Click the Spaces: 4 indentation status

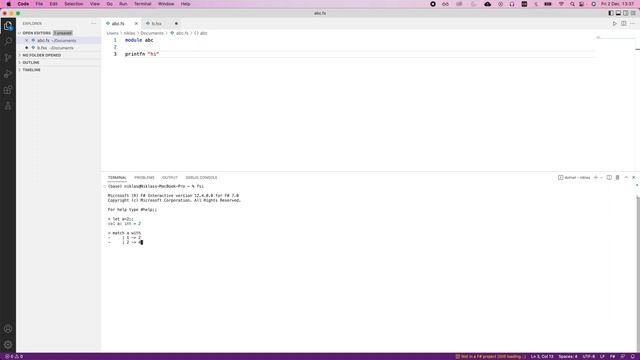[x=568, y=356]
